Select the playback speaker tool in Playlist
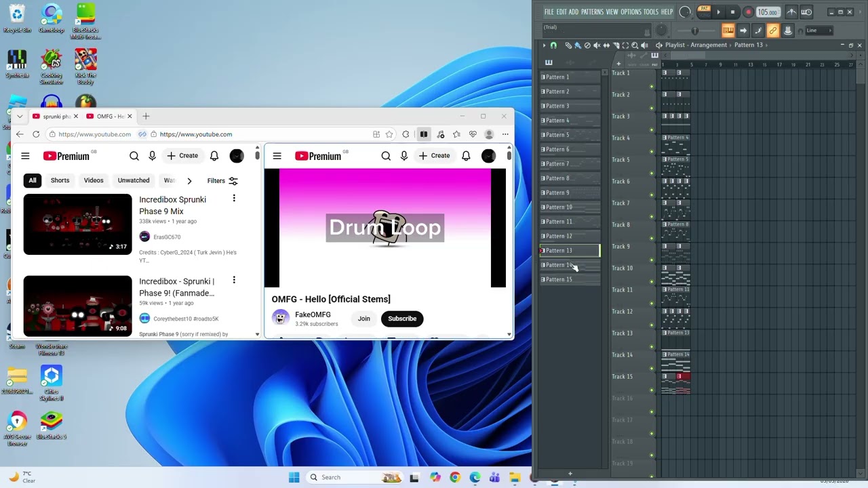This screenshot has height=488, width=868. point(644,45)
